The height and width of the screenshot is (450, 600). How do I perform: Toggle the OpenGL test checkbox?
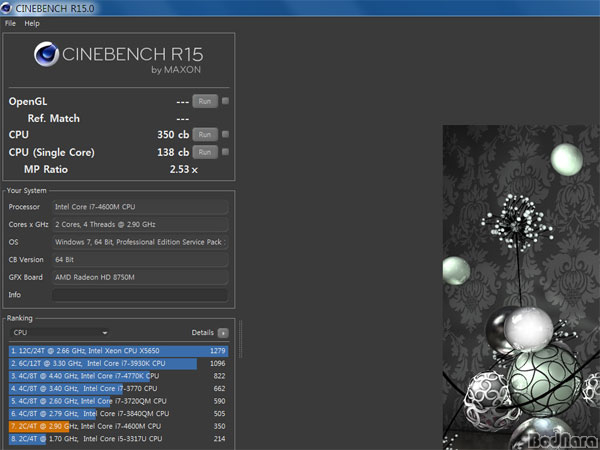point(225,101)
